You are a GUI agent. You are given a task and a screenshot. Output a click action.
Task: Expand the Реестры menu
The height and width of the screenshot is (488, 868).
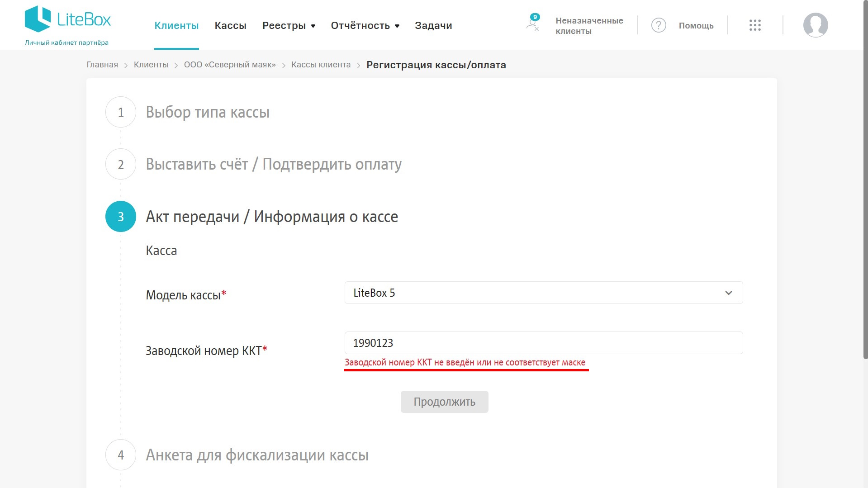[289, 26]
